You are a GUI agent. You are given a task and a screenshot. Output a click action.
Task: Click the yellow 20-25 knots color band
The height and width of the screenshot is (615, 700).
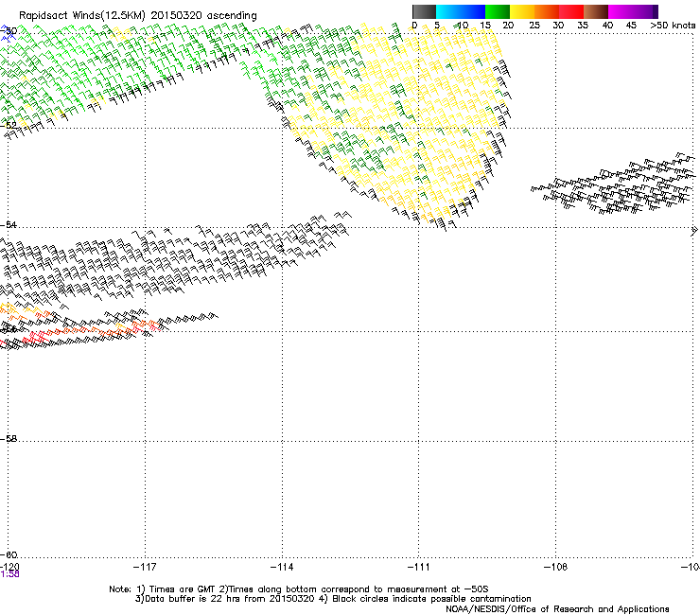click(x=522, y=11)
